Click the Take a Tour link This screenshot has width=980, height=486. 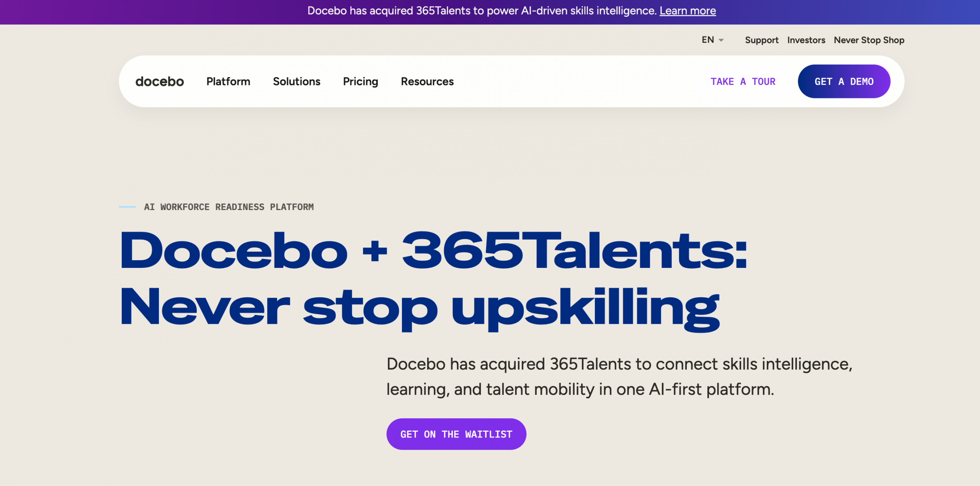click(x=743, y=82)
